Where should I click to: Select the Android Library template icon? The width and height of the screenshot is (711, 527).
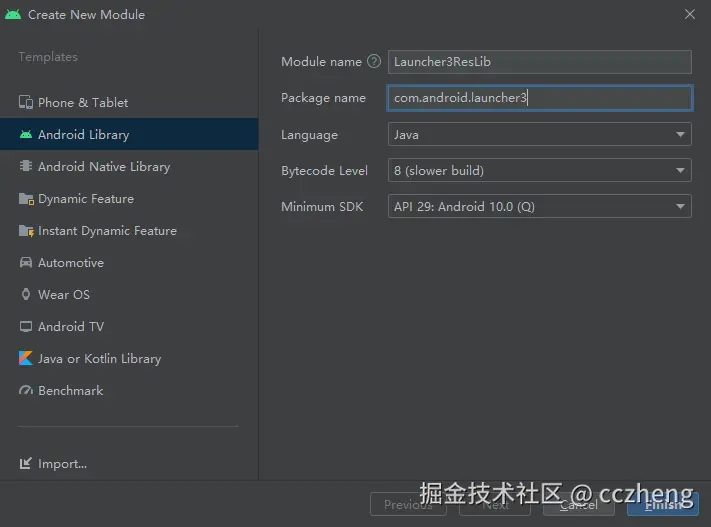pos(26,134)
